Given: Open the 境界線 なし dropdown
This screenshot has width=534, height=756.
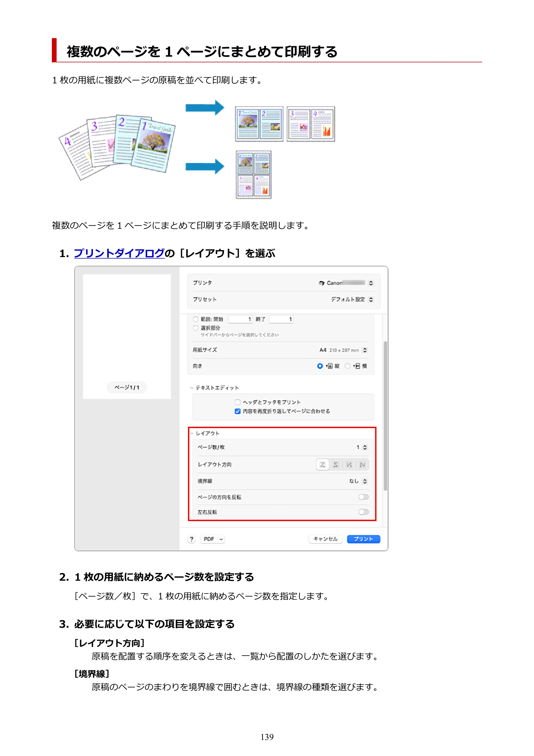Looking at the screenshot, I should tap(364, 481).
